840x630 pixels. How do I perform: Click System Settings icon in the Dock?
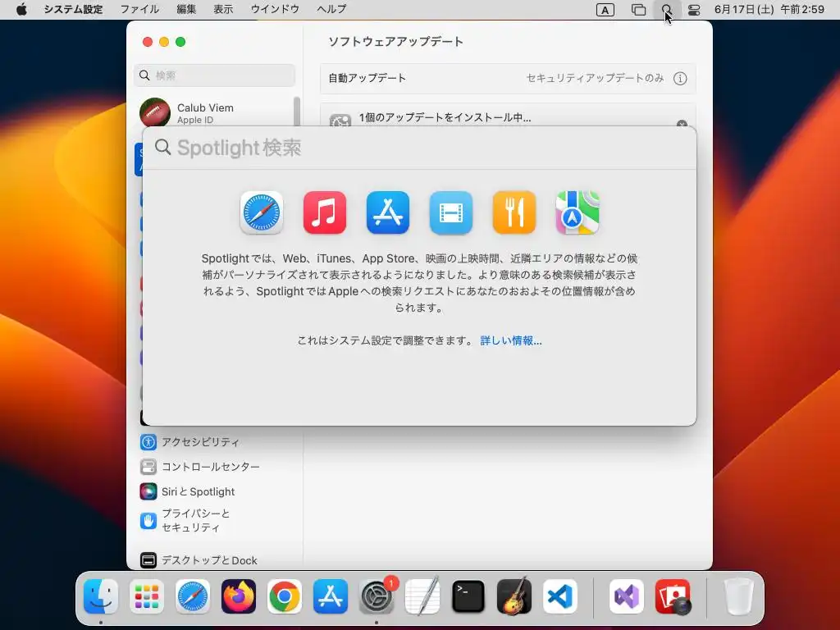coord(377,596)
